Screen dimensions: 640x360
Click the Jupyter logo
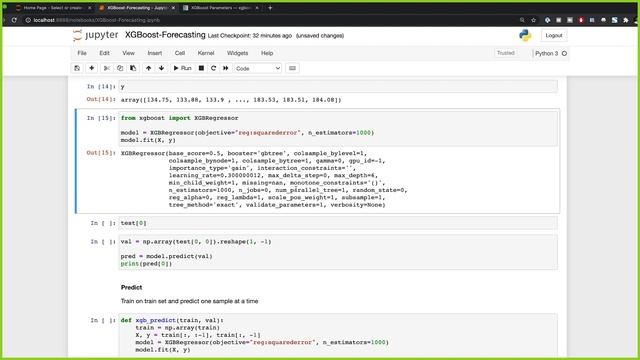click(96, 36)
